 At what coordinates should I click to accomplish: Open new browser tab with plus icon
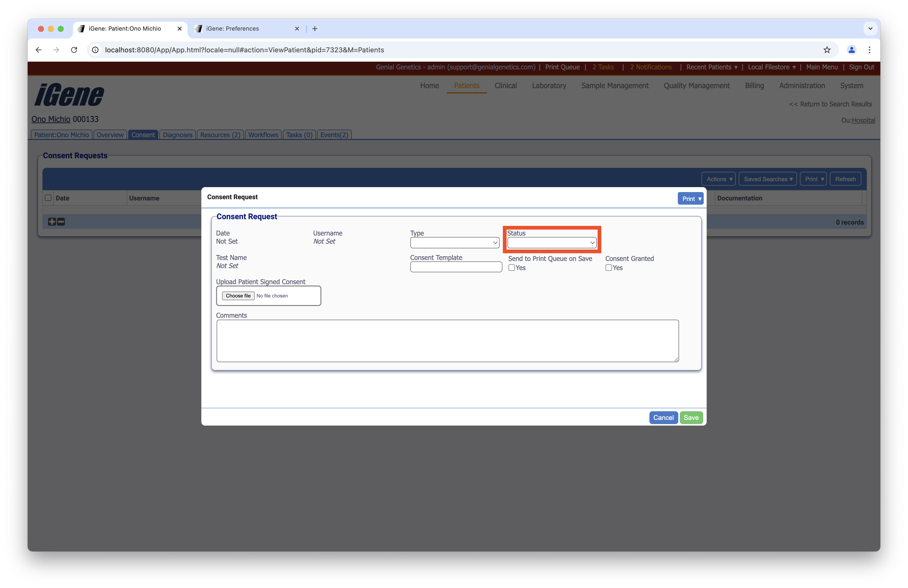pyautogui.click(x=315, y=29)
